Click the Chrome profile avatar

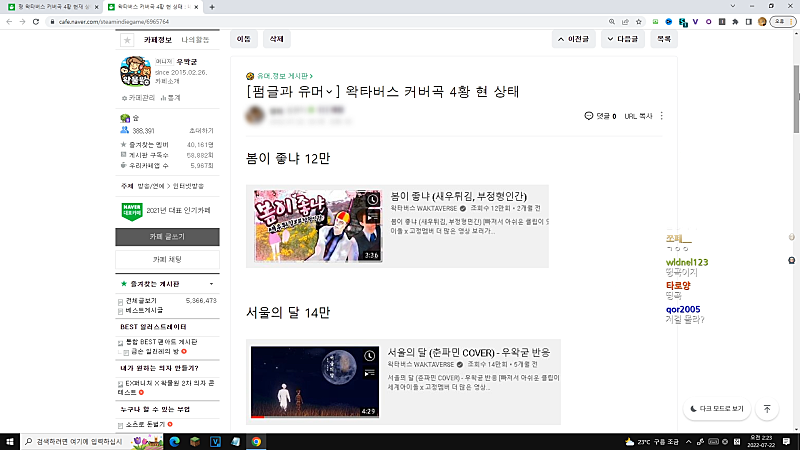coord(762,22)
